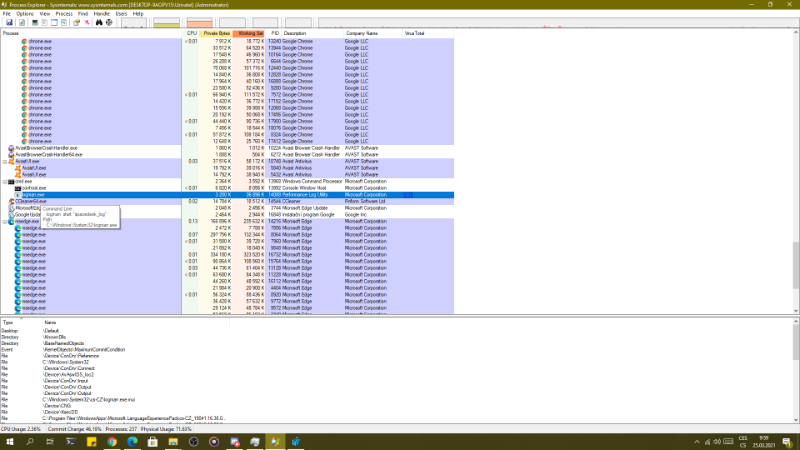Sort by the Company Name column header
Screen dimensions: 800x450
click(373, 33)
